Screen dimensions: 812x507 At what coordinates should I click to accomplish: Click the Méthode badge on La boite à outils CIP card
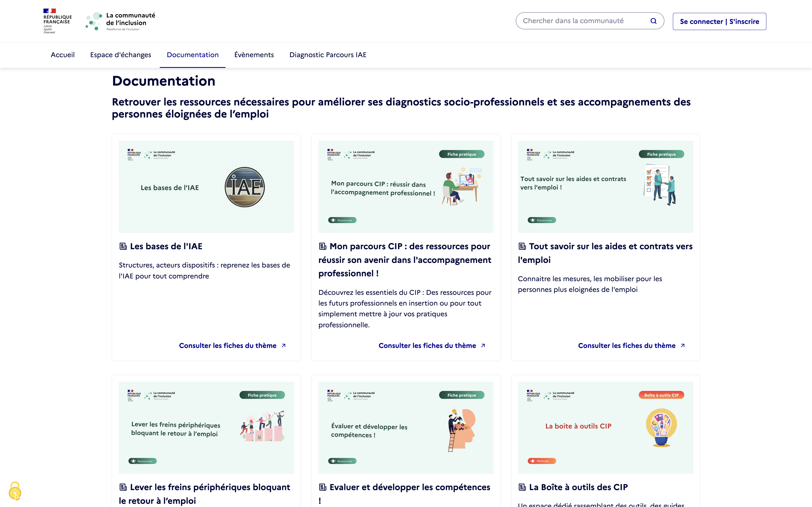(541, 461)
